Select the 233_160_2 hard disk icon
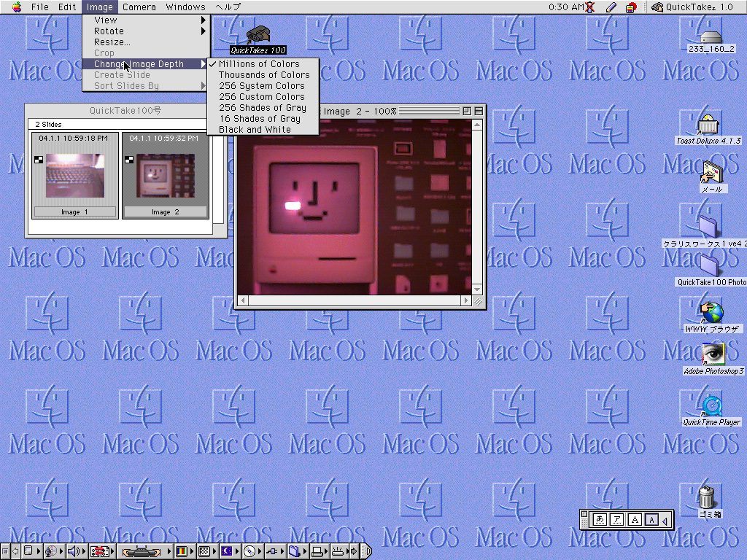The height and width of the screenshot is (560, 747). [x=711, y=36]
